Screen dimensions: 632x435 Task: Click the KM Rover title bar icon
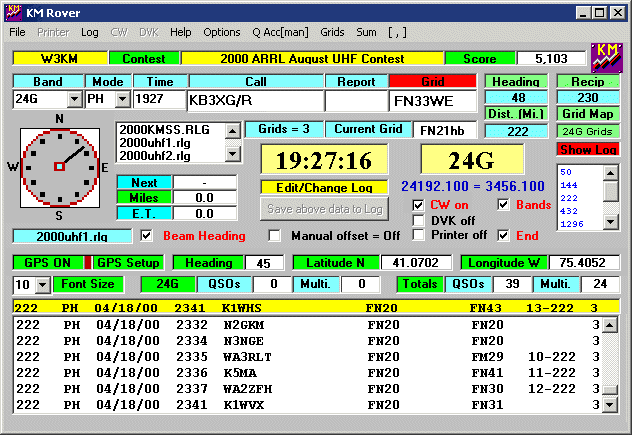click(14, 12)
